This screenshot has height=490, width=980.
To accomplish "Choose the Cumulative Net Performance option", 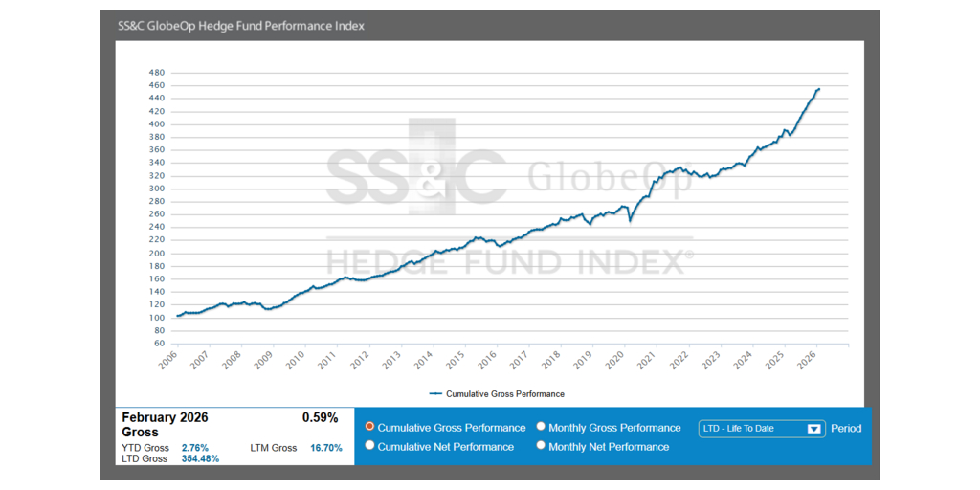I will 369,446.
